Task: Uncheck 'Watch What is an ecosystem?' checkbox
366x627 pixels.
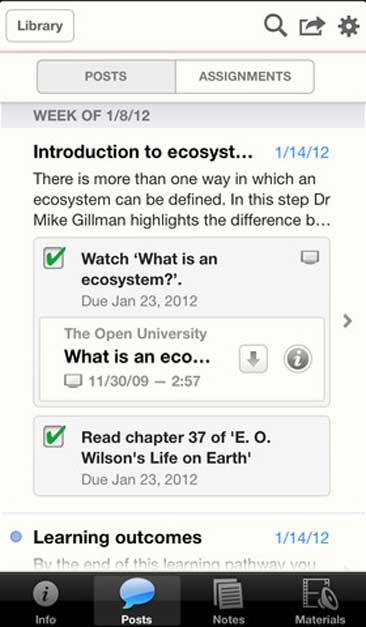Action: 54,258
